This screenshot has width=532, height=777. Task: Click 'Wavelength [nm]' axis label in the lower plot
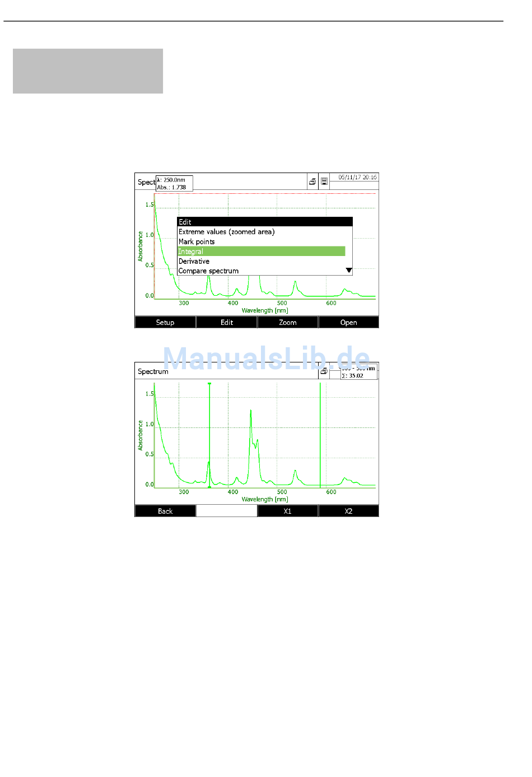point(265,499)
